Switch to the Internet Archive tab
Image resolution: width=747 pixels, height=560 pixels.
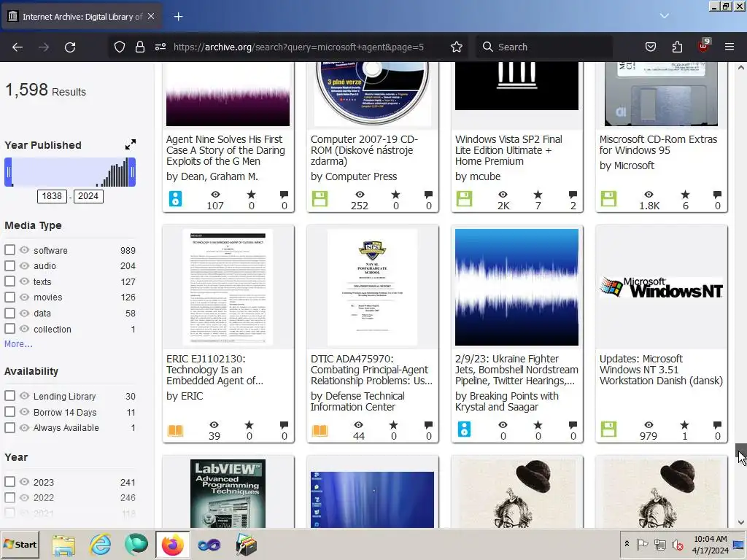coord(82,17)
